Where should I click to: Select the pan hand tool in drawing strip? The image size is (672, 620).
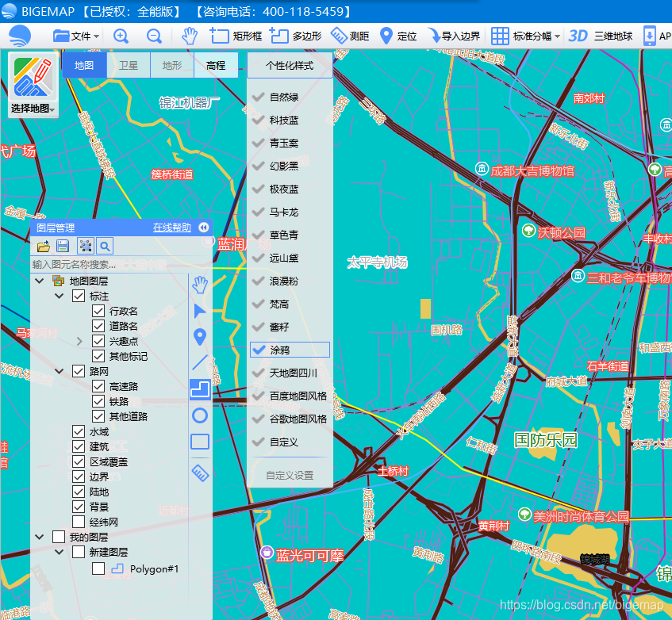[200, 285]
